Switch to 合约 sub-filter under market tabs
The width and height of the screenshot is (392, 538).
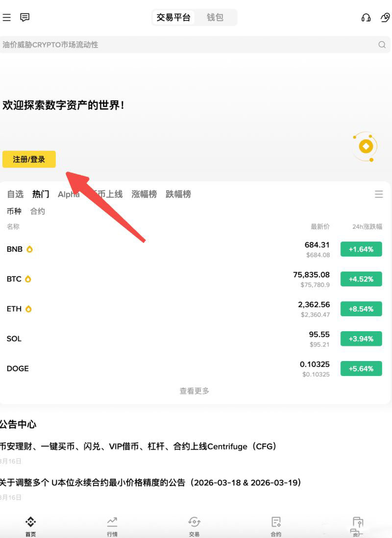pos(37,211)
